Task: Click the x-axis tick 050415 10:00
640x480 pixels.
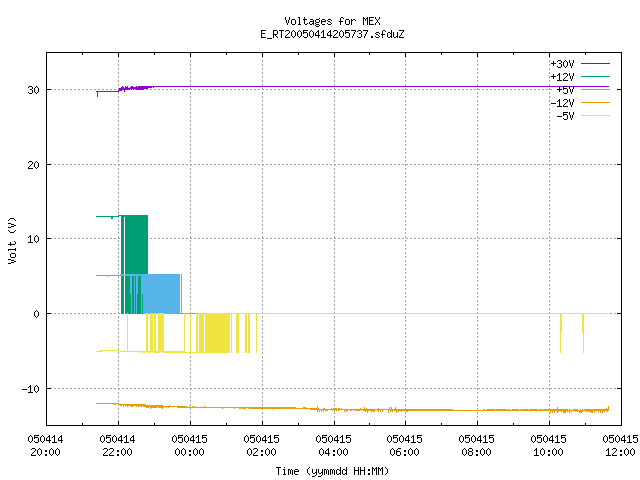Action: click(548, 446)
